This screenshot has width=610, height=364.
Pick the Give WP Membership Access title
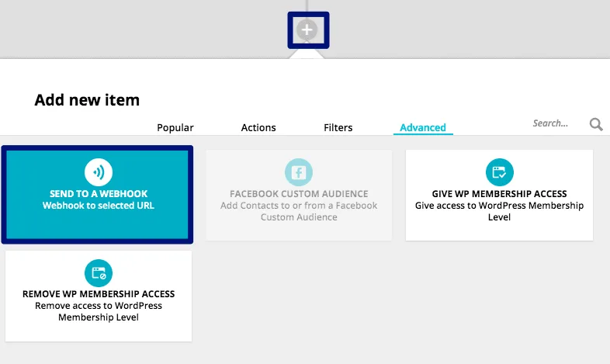499,194
